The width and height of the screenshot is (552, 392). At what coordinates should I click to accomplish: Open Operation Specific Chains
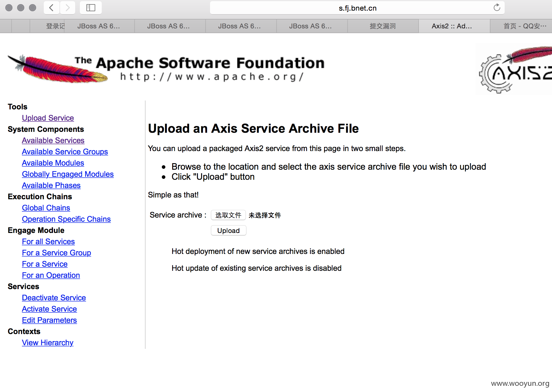pos(66,219)
